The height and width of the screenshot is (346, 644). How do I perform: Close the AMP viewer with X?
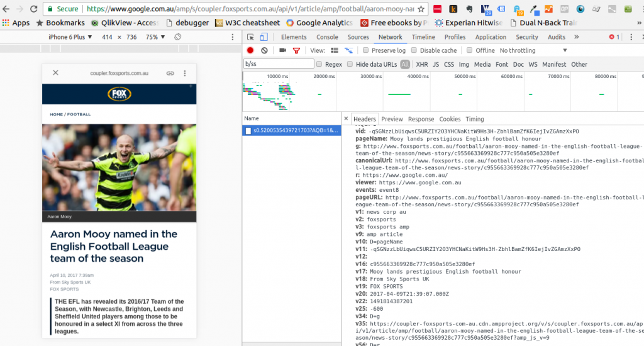(55, 73)
